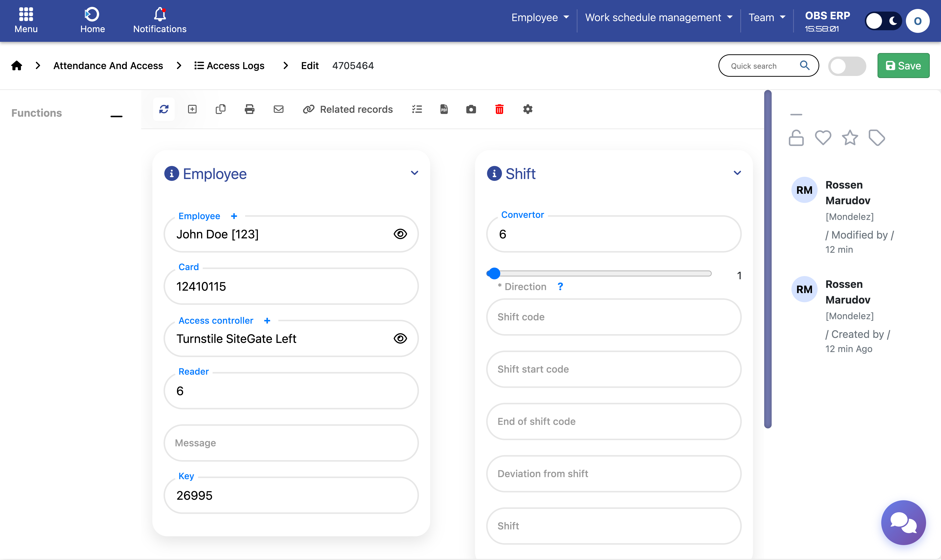Click the gear settings icon in toolbar
This screenshot has width=941, height=560.
click(528, 109)
